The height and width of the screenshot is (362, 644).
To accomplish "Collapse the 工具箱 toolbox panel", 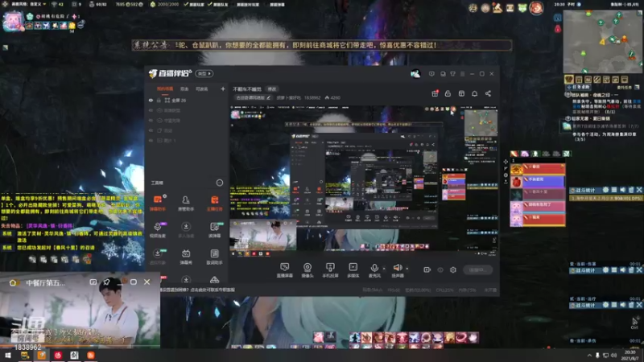I will point(220,183).
